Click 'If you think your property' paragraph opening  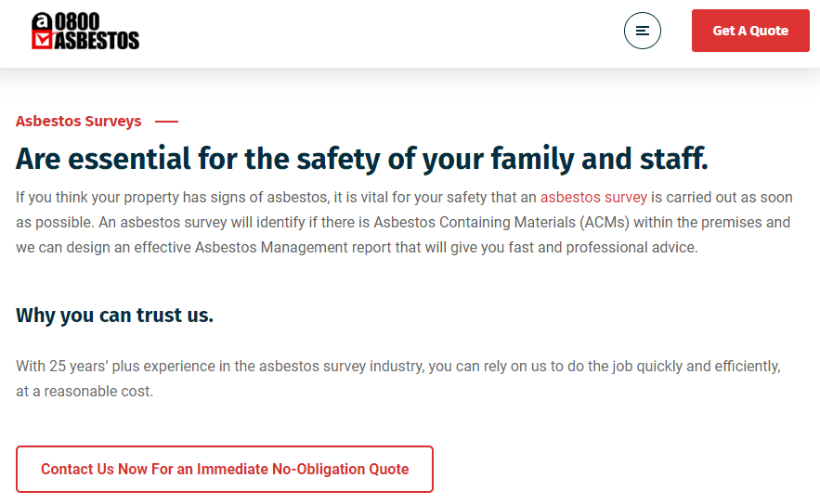coord(102,198)
